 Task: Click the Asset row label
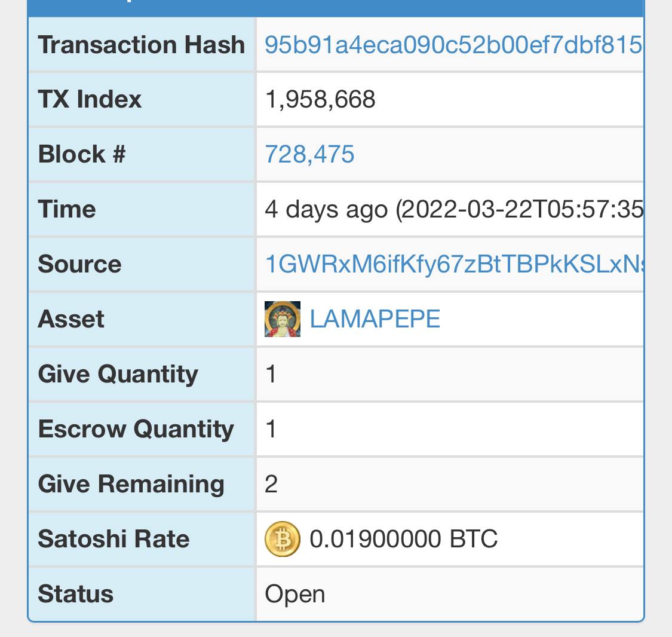71,319
